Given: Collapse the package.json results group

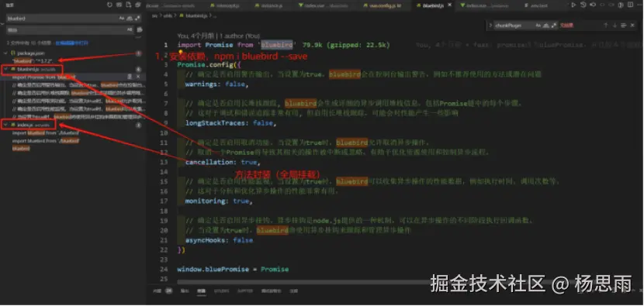Looking at the screenshot, I should [x=5, y=53].
